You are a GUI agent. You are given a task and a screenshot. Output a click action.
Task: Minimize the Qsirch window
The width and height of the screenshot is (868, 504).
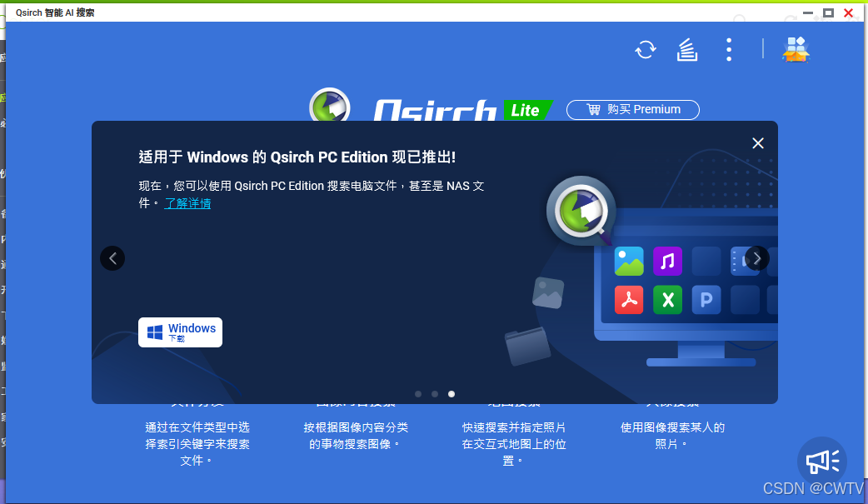coord(808,12)
